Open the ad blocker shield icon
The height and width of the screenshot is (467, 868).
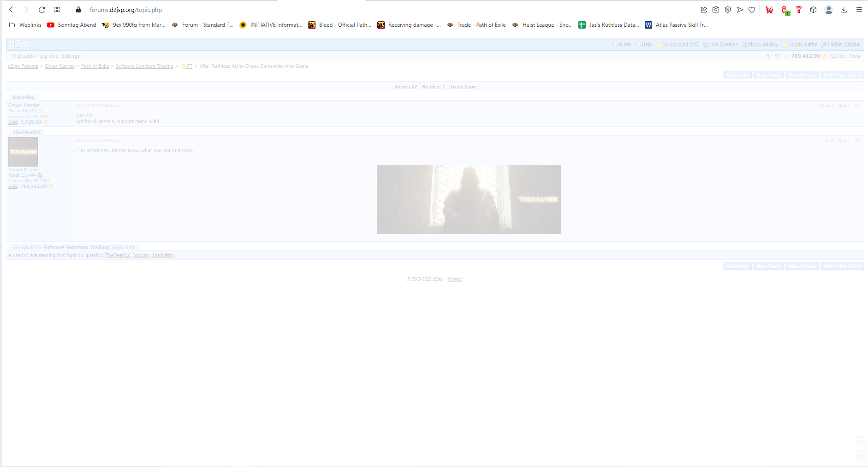pyautogui.click(x=728, y=10)
